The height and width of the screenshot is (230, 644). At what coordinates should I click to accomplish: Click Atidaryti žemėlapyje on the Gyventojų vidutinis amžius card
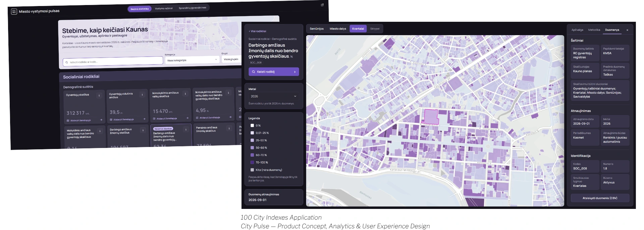(123, 120)
